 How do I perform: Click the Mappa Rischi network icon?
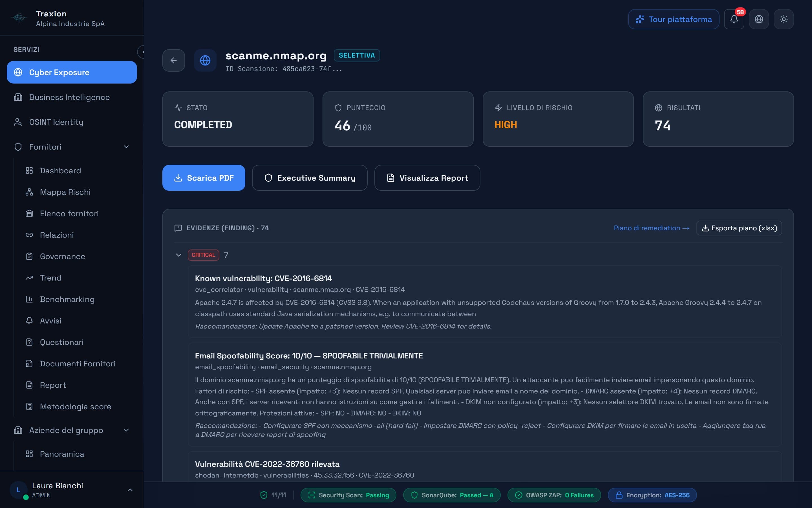[29, 192]
